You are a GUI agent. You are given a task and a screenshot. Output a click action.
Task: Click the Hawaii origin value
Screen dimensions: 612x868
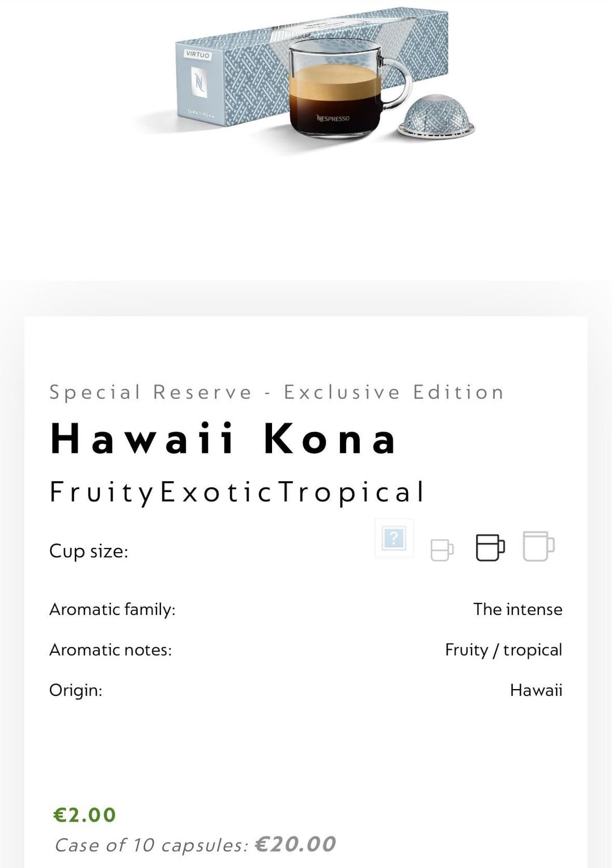click(x=535, y=690)
